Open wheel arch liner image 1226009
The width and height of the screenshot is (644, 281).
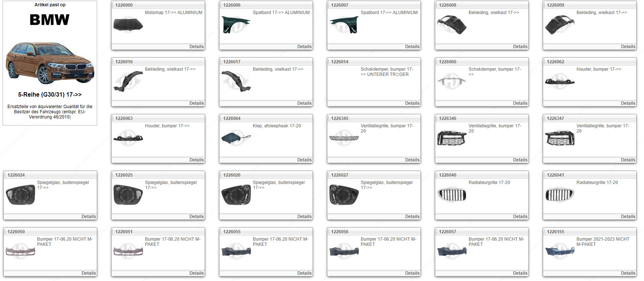pyautogui.click(x=560, y=25)
